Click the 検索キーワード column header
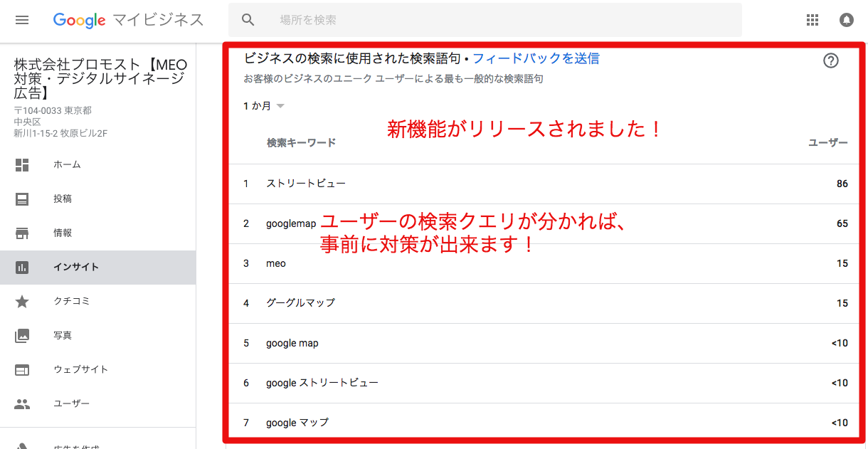 coord(301,142)
